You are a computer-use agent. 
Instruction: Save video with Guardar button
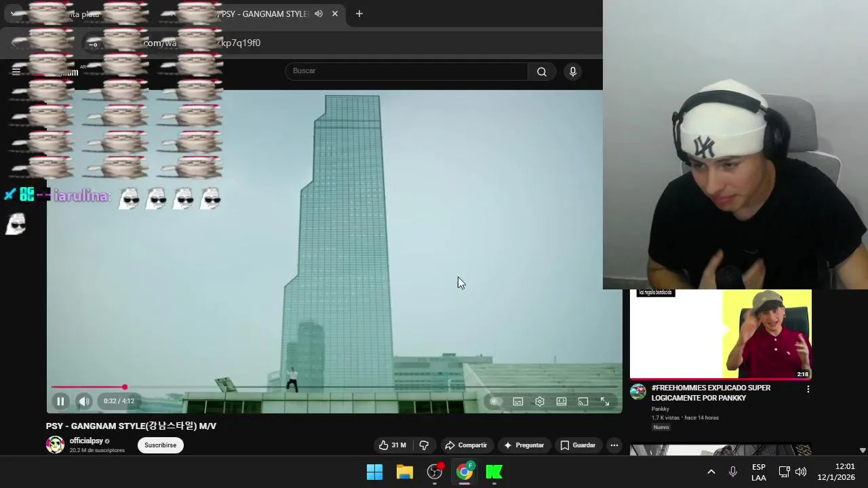pos(578,445)
